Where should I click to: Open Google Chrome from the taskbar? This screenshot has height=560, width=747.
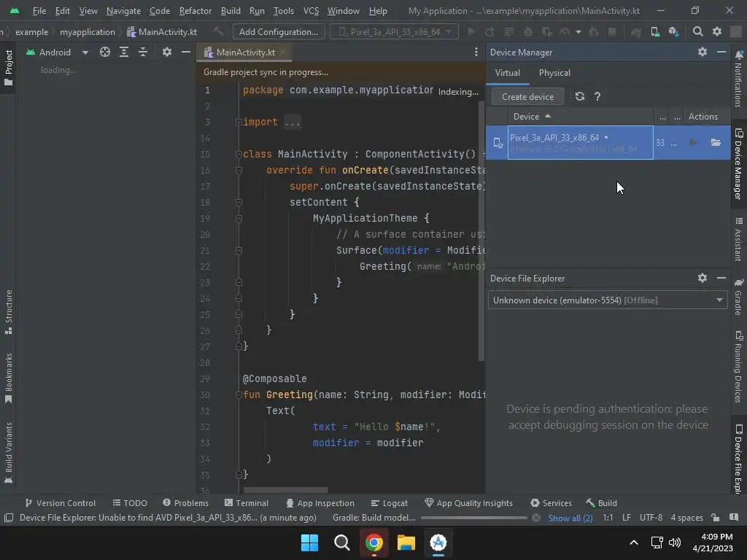click(x=374, y=542)
